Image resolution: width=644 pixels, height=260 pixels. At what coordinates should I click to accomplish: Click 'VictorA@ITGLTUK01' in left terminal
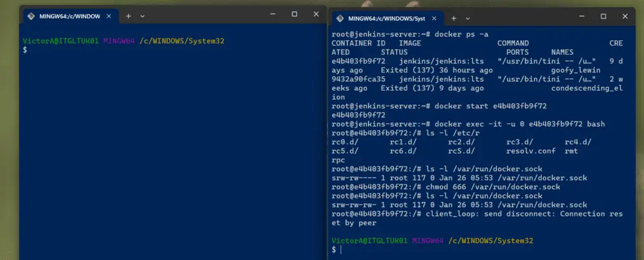pos(60,41)
